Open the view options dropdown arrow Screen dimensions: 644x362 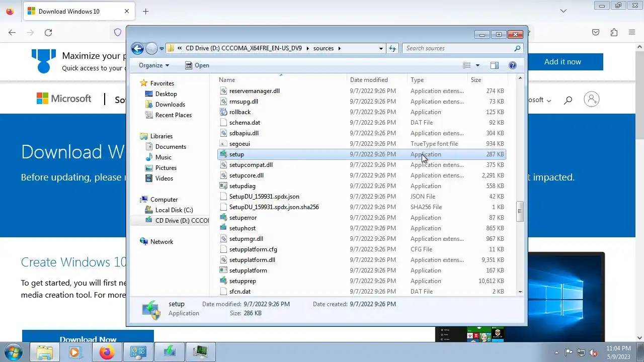(x=477, y=65)
